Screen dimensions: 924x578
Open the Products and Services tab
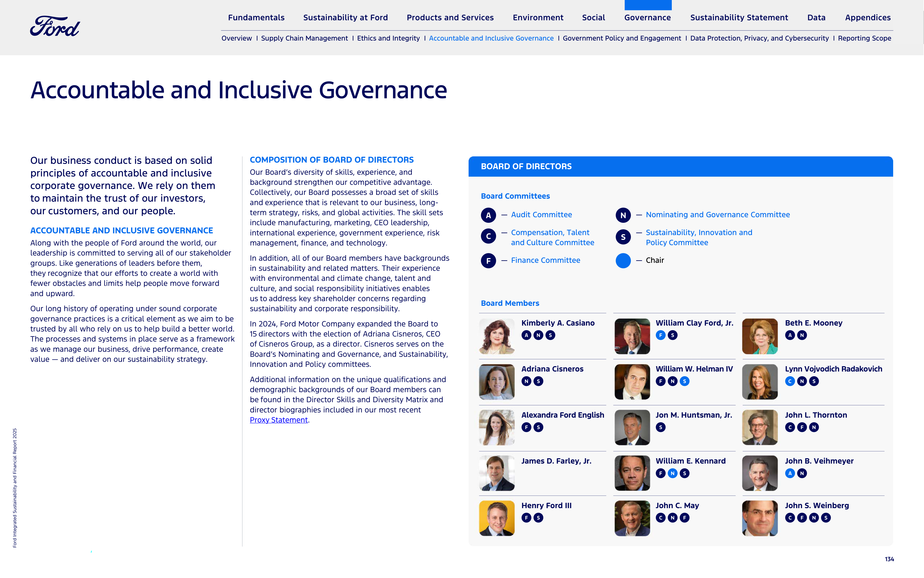pos(450,18)
